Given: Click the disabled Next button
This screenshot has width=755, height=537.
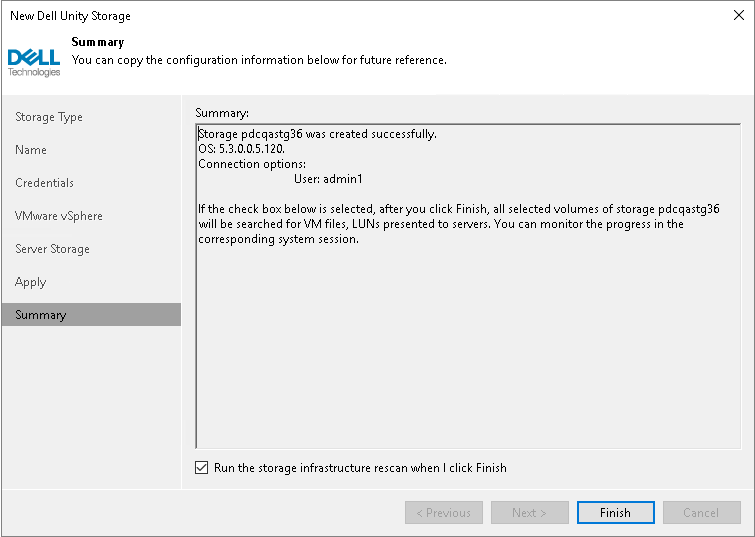Looking at the screenshot, I should [530, 512].
